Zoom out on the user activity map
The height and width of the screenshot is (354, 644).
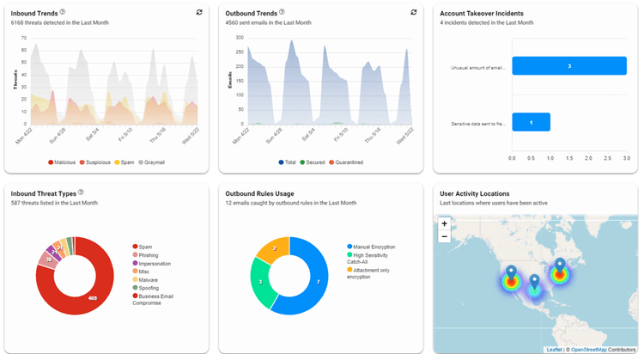click(x=445, y=236)
